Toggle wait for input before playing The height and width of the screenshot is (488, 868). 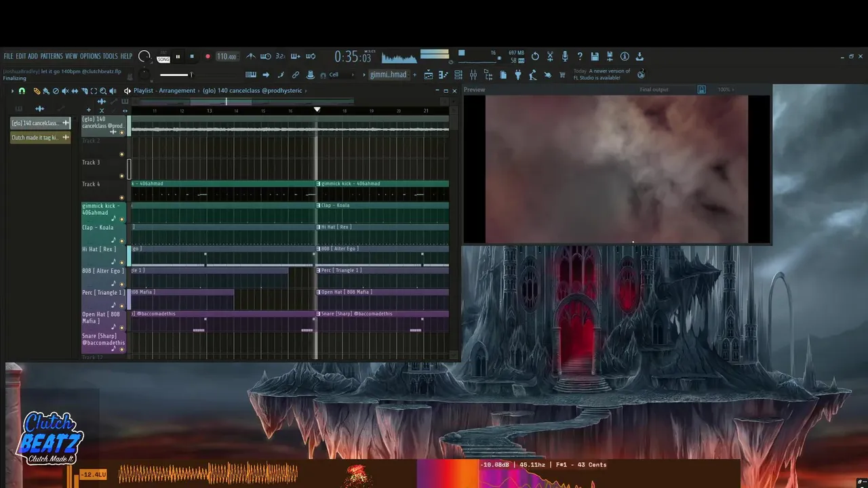[266, 56]
